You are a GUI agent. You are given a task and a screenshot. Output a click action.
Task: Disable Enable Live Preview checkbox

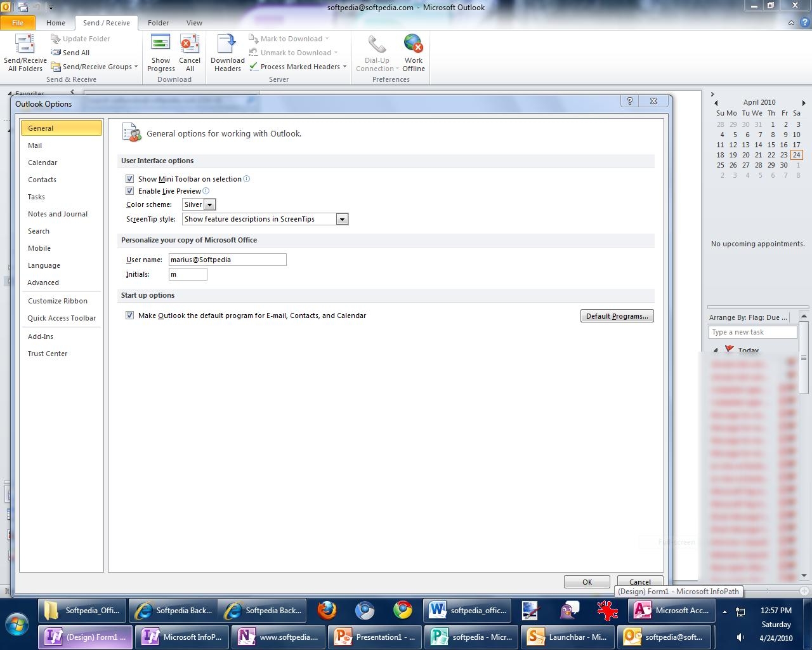[x=130, y=191]
